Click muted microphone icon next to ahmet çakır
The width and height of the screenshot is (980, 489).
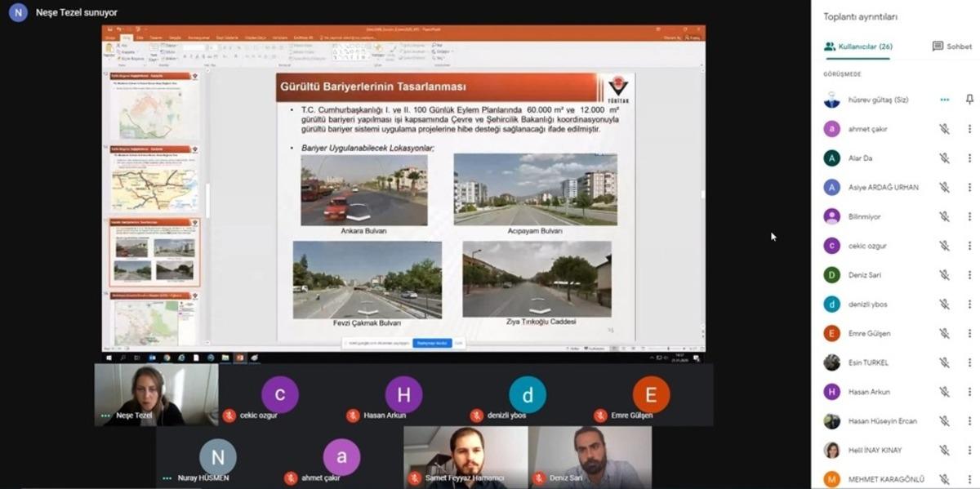(944, 129)
